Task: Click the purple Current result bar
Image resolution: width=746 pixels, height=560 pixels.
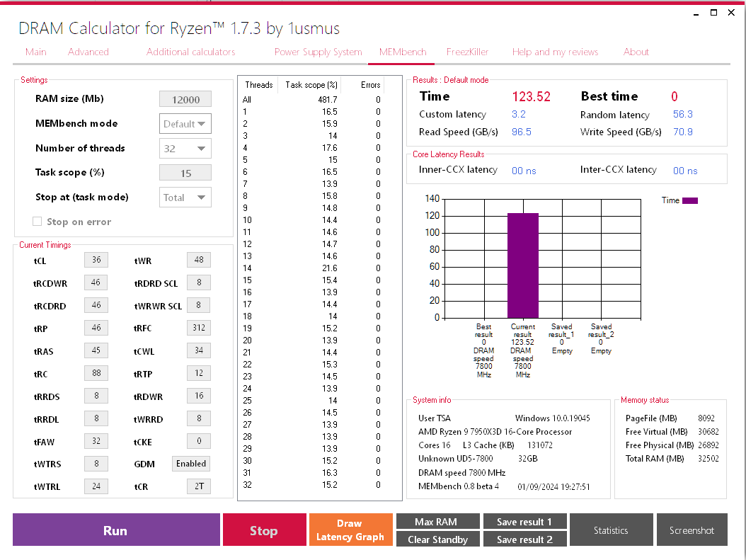Action: click(x=523, y=265)
